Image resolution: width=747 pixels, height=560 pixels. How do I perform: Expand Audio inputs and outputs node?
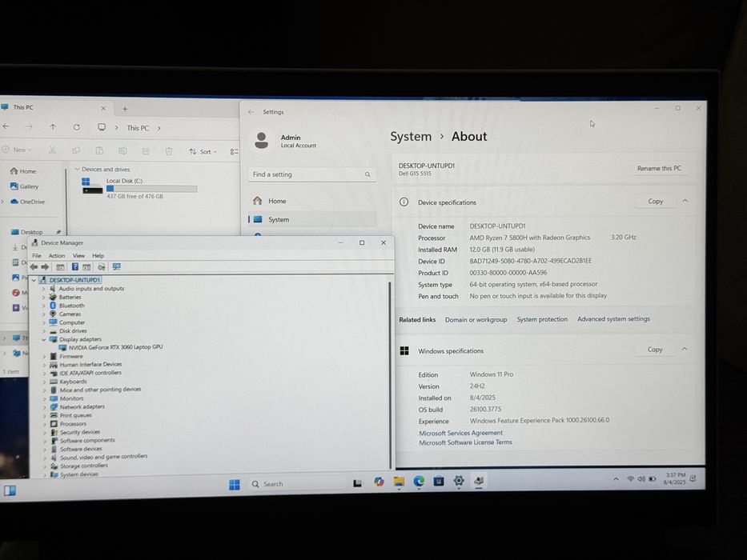pos(43,289)
